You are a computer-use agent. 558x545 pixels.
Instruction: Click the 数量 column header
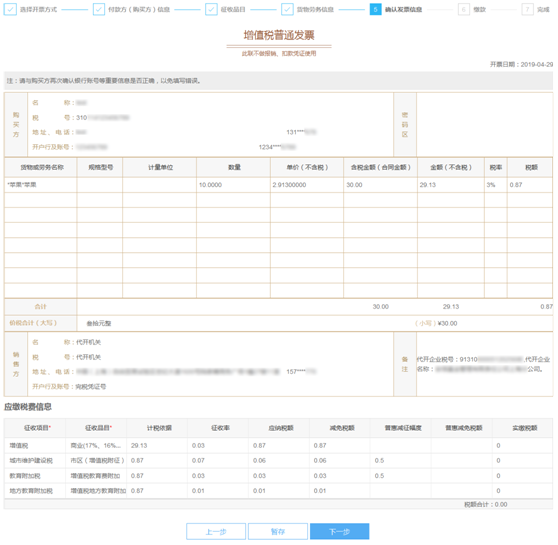(x=234, y=167)
